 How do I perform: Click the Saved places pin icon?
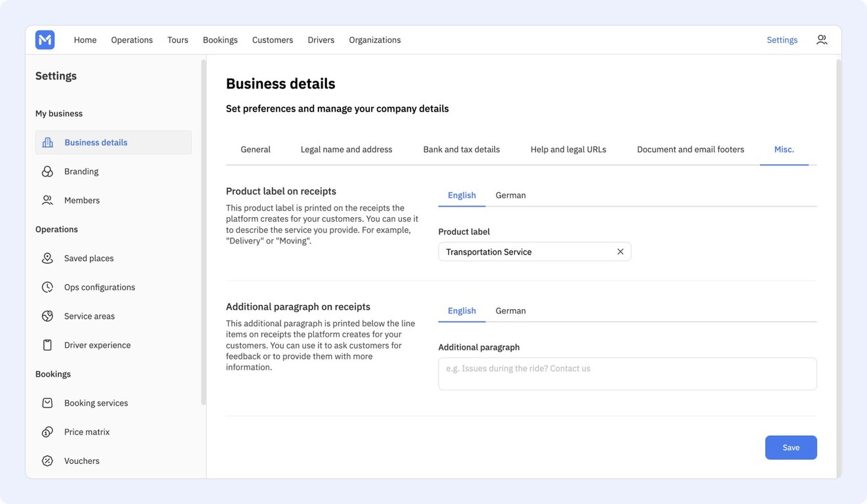click(x=47, y=258)
